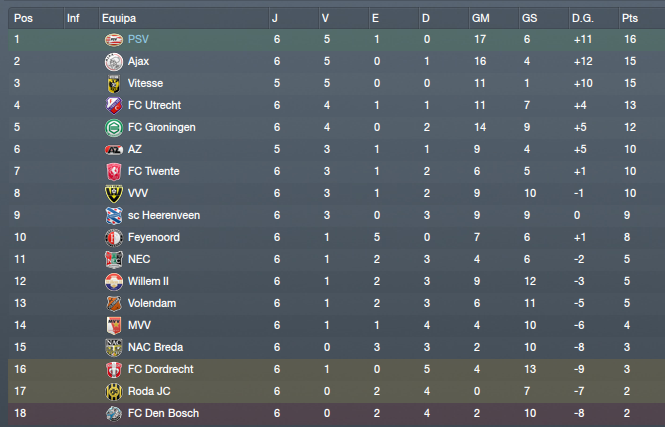The image size is (665, 427).
Task: Click the Willem II crest icon
Action: (x=112, y=282)
